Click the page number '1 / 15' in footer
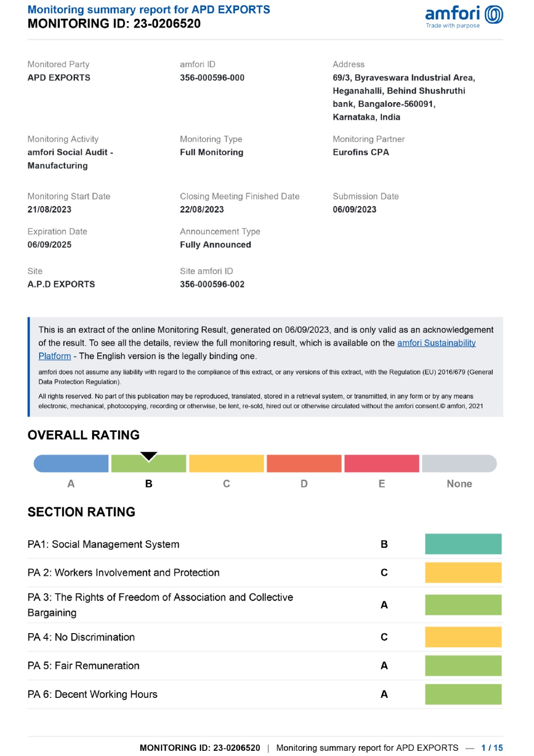This screenshot has width=534, height=756. click(492, 748)
